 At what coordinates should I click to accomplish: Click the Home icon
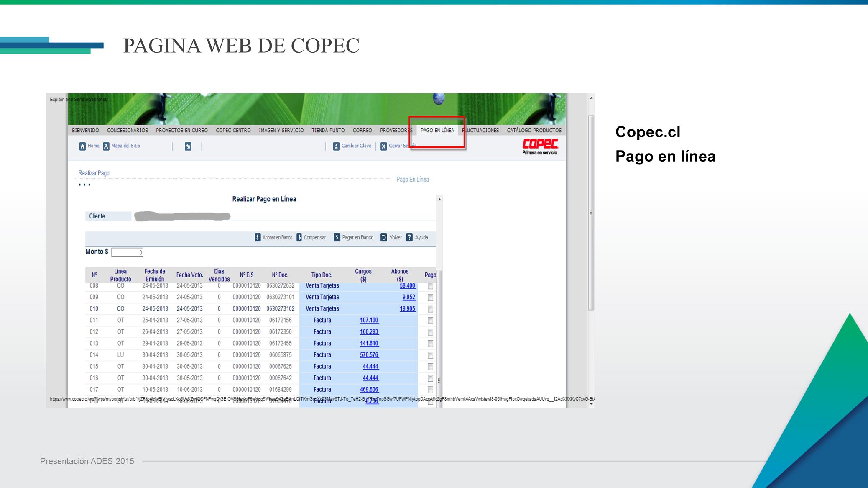coord(82,146)
